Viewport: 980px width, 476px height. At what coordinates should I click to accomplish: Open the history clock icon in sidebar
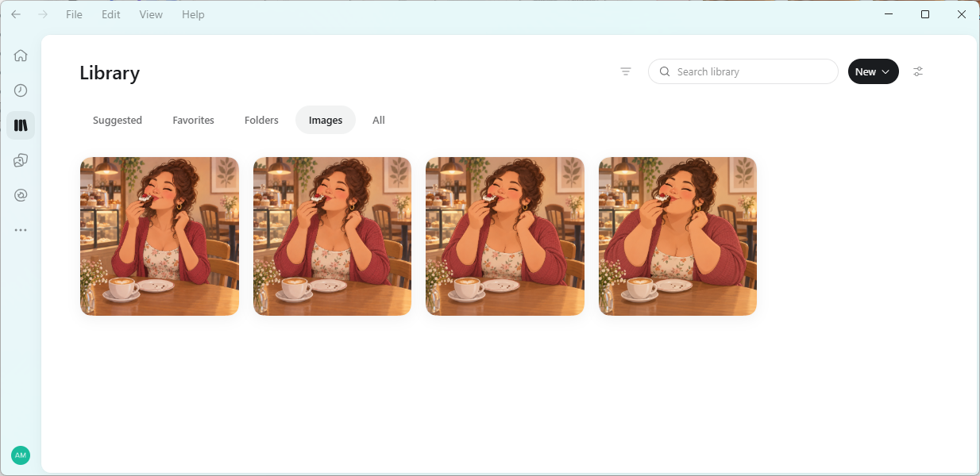pyautogui.click(x=21, y=90)
